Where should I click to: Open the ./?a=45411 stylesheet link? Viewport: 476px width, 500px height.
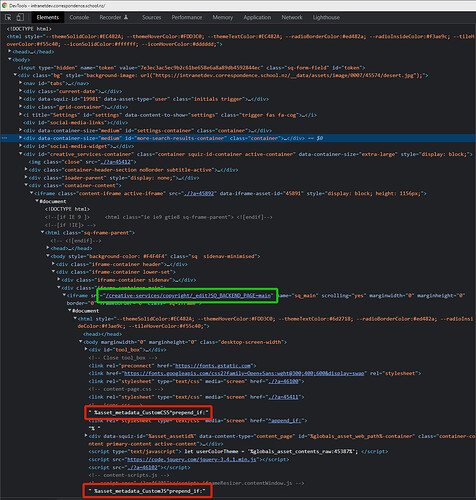click(x=283, y=397)
